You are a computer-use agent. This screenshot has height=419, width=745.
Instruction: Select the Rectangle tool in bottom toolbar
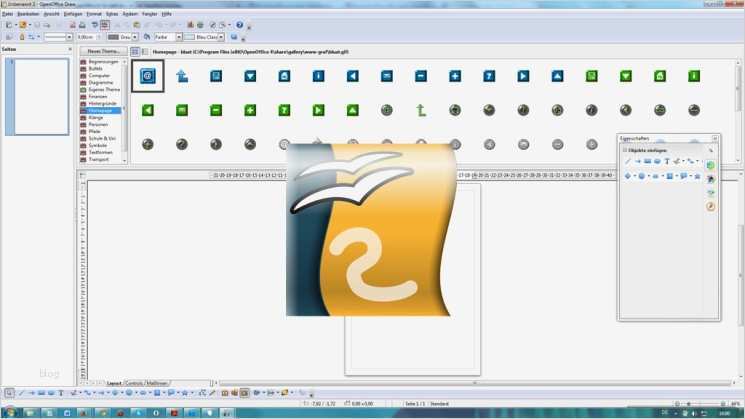point(41,393)
